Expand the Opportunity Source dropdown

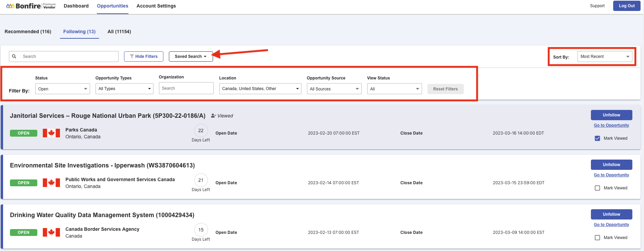click(x=334, y=89)
